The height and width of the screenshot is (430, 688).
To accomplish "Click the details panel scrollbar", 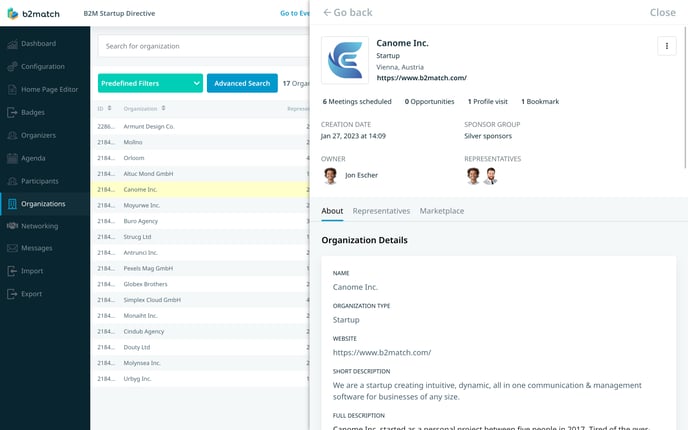I will pyautogui.click(x=685, y=97).
